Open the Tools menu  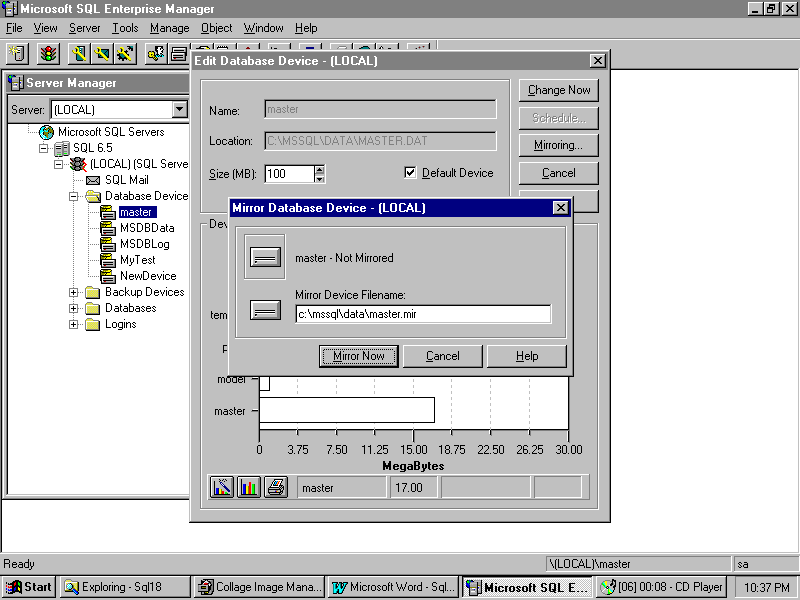(x=125, y=28)
